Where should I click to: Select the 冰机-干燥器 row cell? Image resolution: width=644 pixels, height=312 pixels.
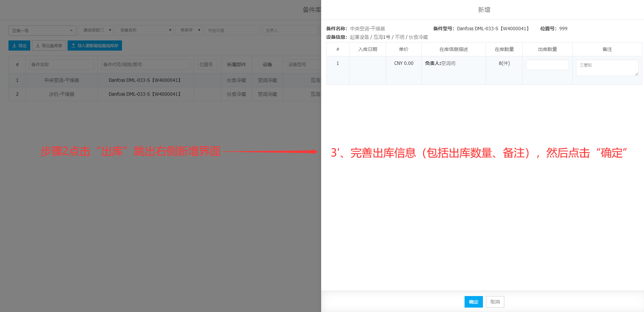pos(62,94)
